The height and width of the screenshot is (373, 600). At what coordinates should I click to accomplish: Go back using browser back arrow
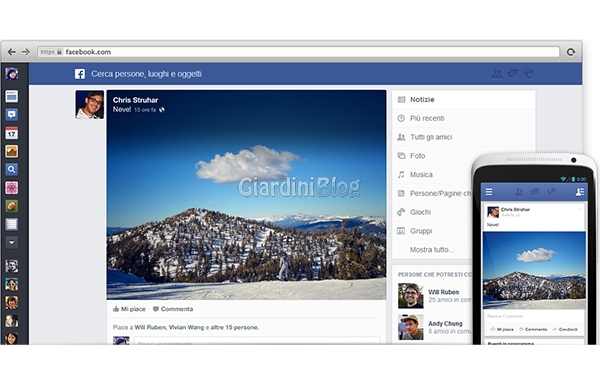coord(11,52)
